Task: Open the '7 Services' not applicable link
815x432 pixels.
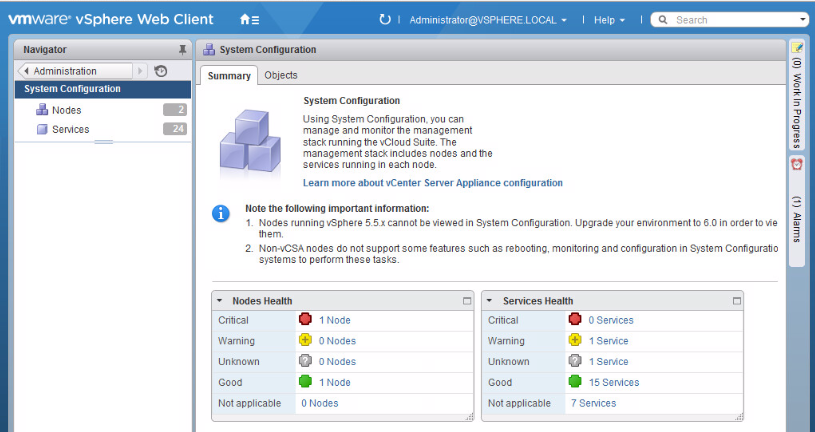Action: click(593, 403)
